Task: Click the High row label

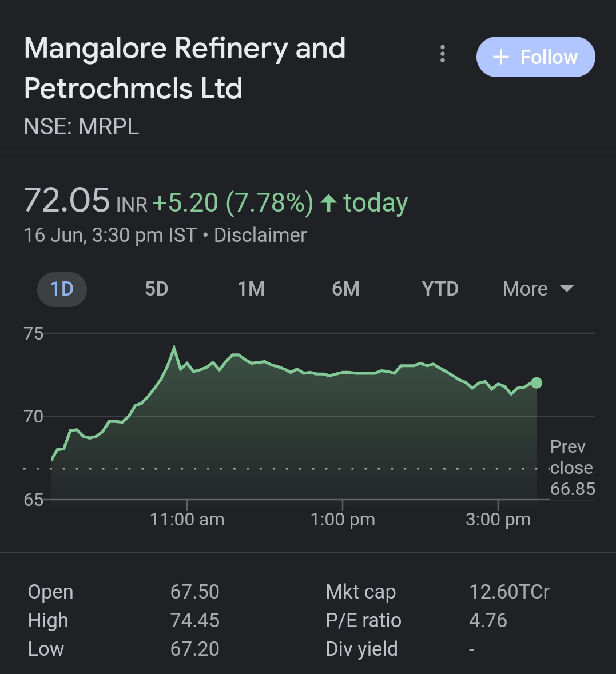Action: click(48, 621)
